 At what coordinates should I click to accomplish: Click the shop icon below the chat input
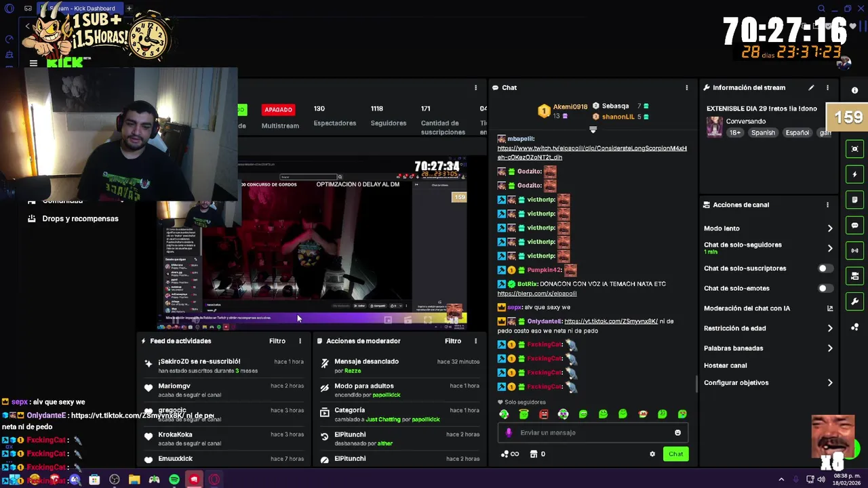pos(534,454)
